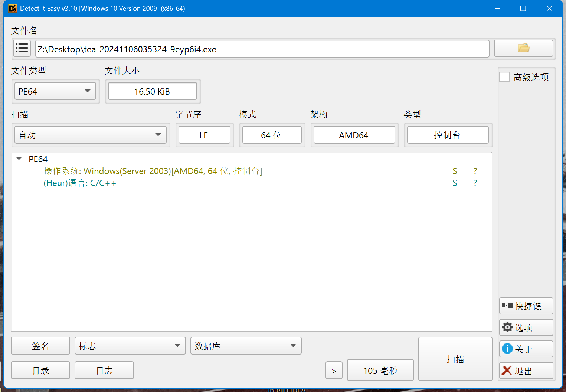
Task: Click the S link on the 操作系统 row
Action: click(455, 171)
